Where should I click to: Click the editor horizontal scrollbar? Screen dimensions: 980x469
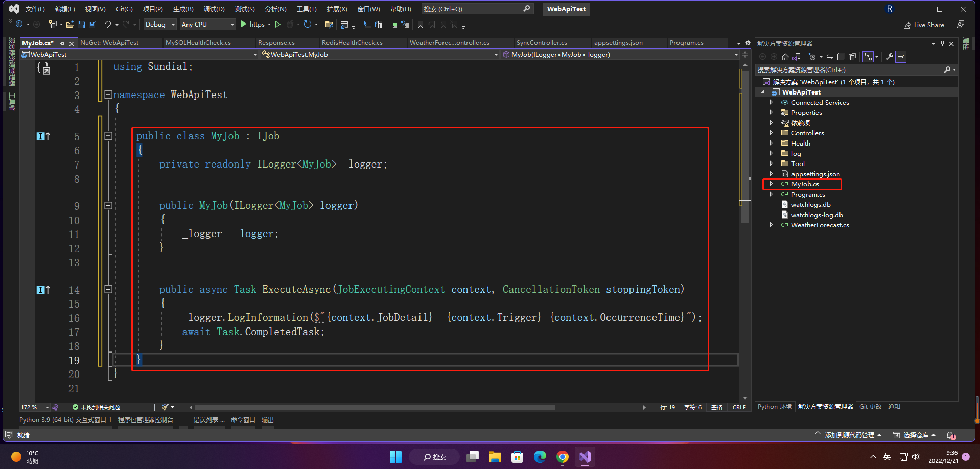375,407
